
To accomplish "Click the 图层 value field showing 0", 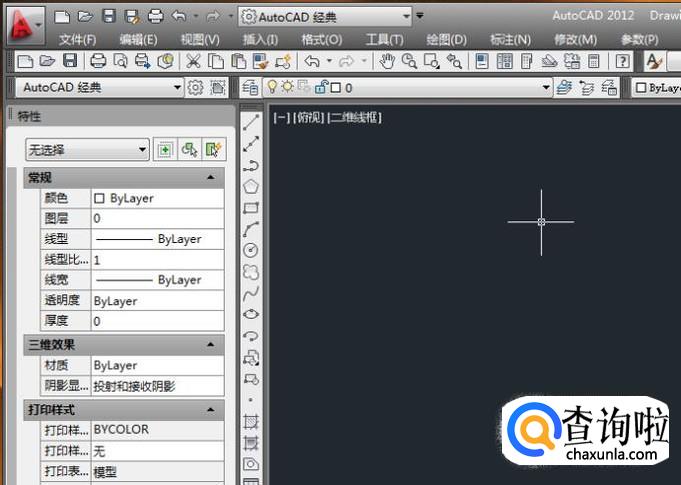I will [x=158, y=218].
